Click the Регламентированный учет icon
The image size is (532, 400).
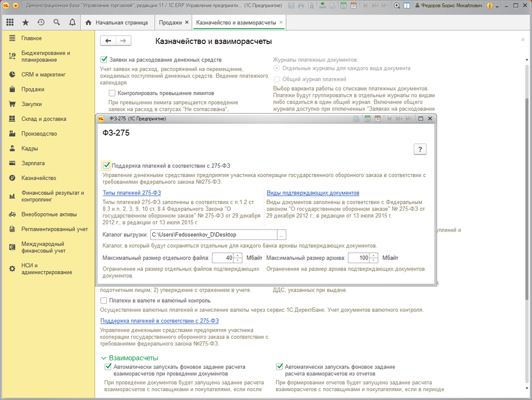pos(12,229)
